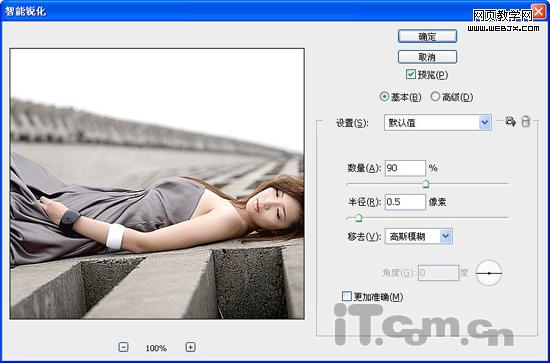Click the save settings copy icon
Image resolution: width=550 pixels, height=363 pixels.
pos(510,122)
